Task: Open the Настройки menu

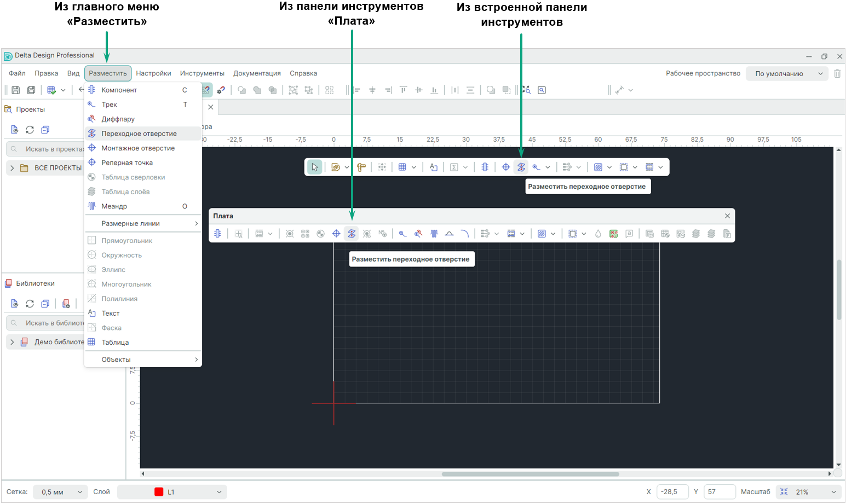Action: point(153,73)
